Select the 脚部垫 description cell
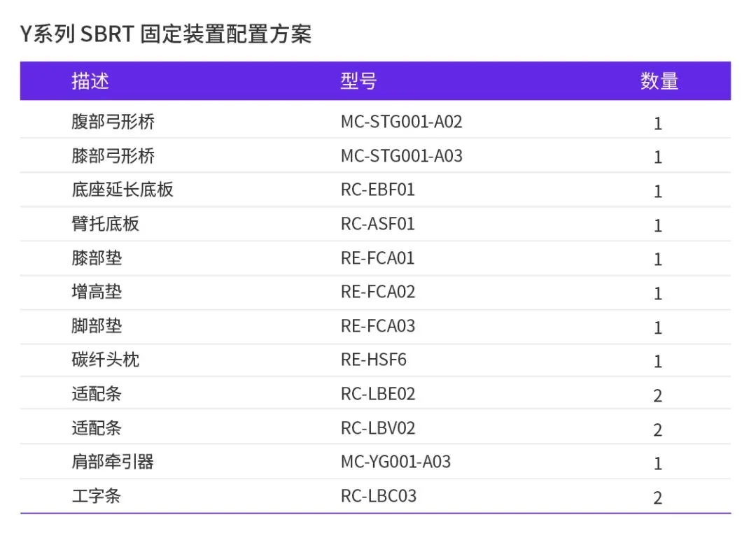The width and height of the screenshot is (756, 545). coord(97,326)
